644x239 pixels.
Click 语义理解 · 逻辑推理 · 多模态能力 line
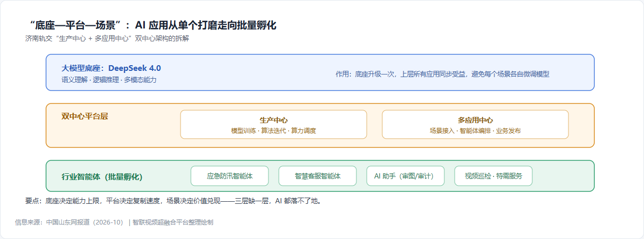coord(109,80)
